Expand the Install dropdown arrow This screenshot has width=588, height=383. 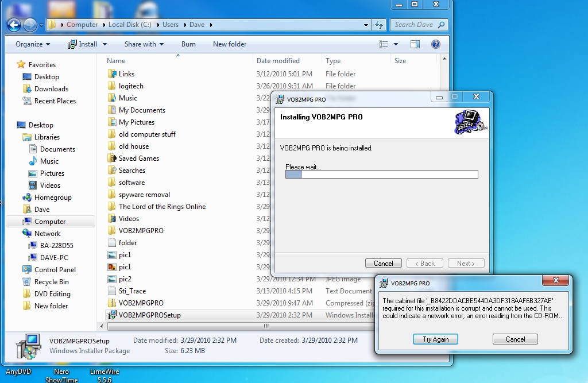105,44
